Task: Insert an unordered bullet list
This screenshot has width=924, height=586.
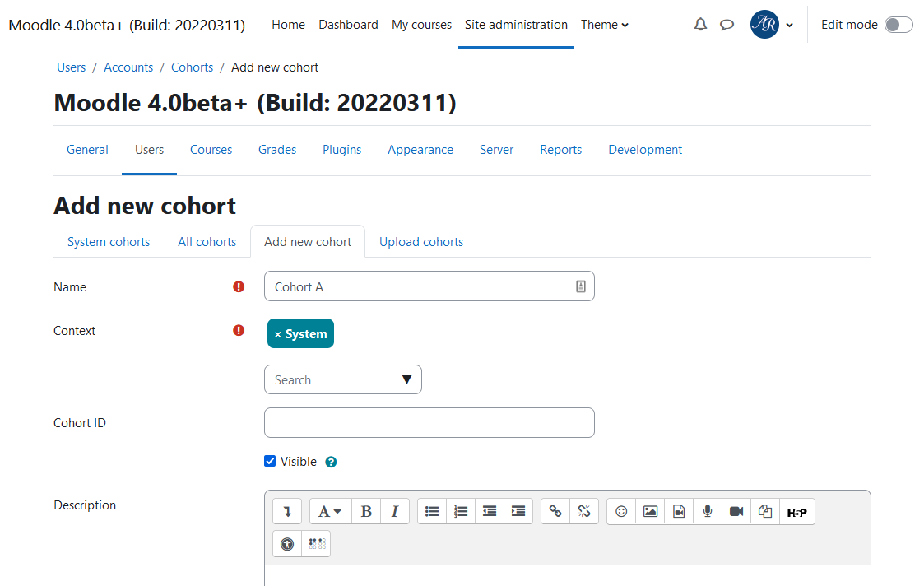Action: tap(432, 511)
